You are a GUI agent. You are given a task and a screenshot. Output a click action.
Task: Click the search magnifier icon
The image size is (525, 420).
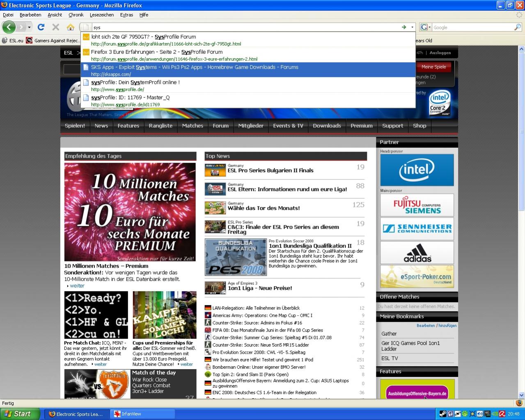point(518,27)
